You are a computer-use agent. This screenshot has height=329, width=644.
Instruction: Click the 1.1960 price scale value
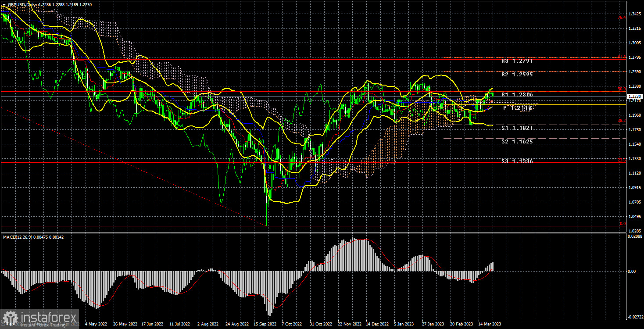635,115
